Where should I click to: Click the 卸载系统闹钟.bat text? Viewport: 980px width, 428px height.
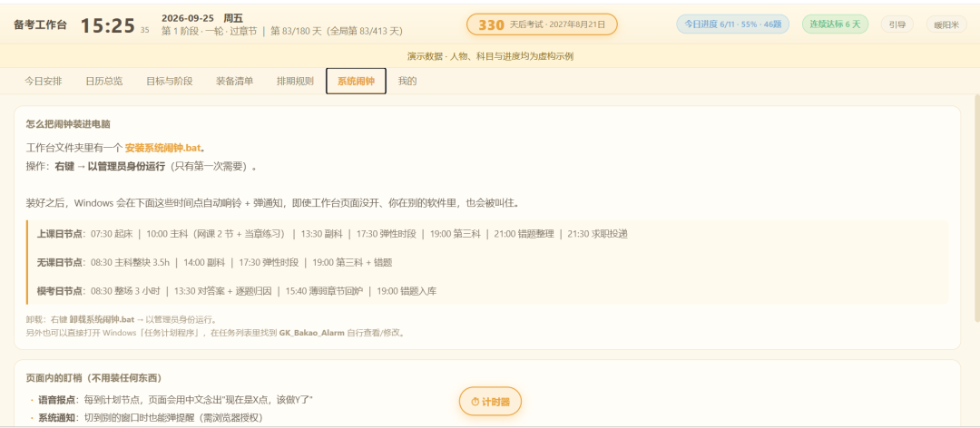102,320
